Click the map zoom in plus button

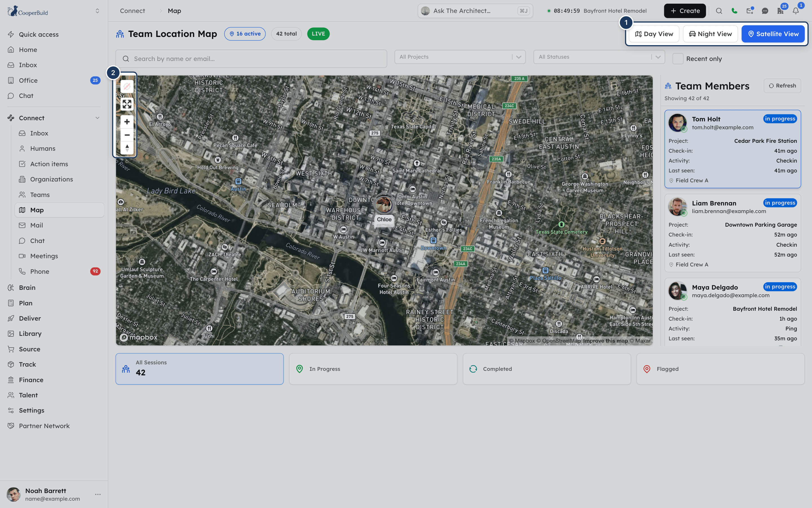(x=127, y=122)
